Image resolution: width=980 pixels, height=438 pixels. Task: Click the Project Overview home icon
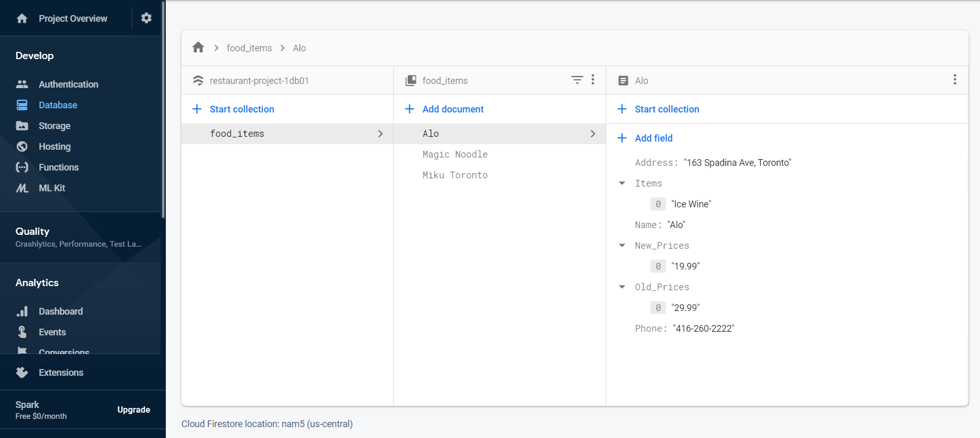tap(22, 19)
